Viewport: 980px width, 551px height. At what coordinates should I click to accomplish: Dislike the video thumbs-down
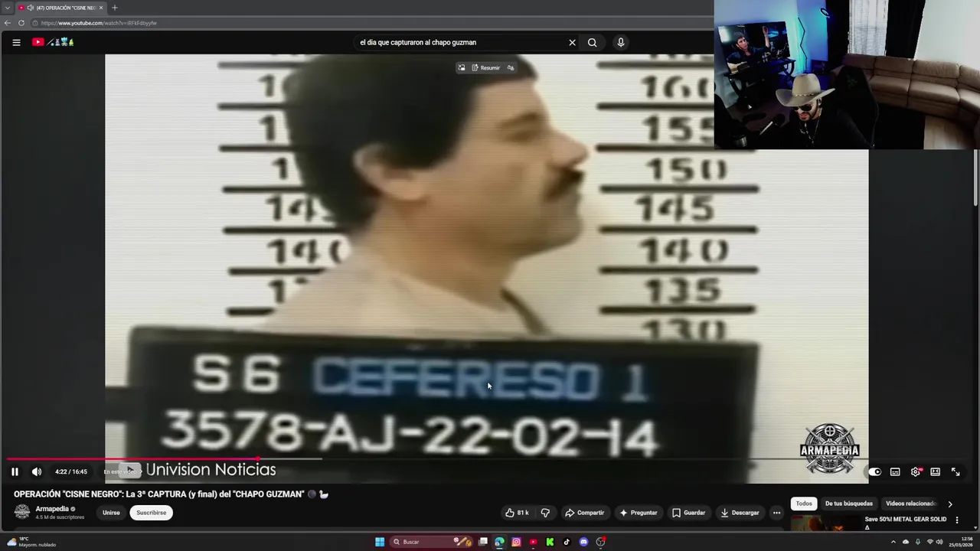pos(545,513)
